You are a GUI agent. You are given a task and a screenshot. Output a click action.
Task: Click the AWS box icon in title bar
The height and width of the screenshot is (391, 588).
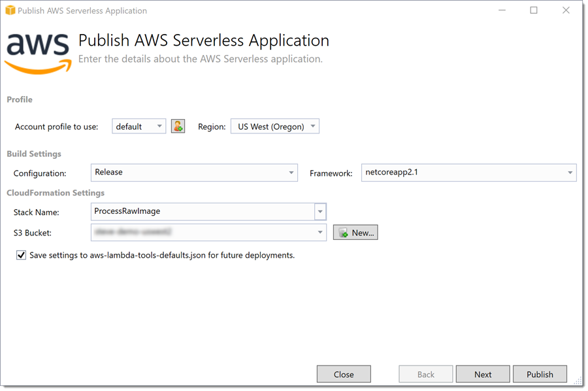coord(10,10)
